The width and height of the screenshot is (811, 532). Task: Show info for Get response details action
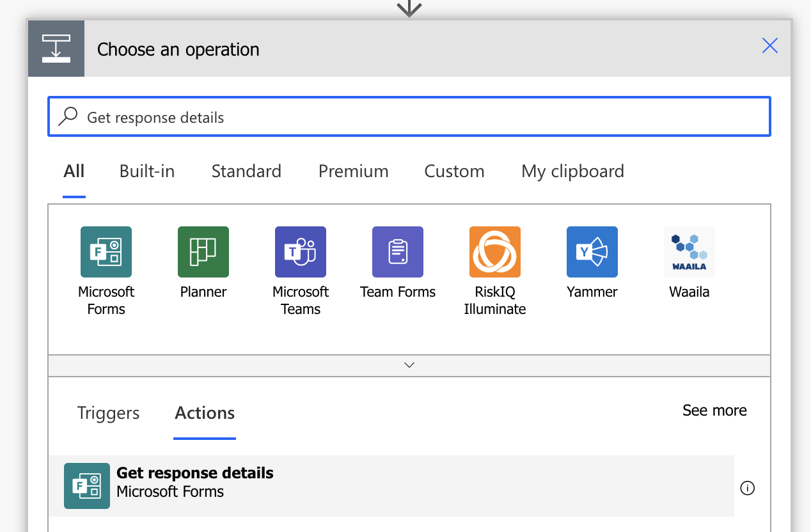coord(747,488)
